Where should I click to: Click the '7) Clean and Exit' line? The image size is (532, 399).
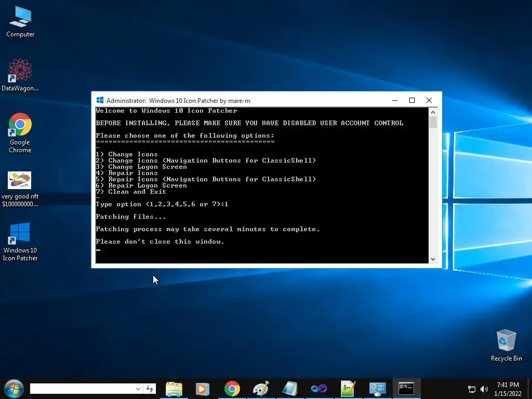131,192
